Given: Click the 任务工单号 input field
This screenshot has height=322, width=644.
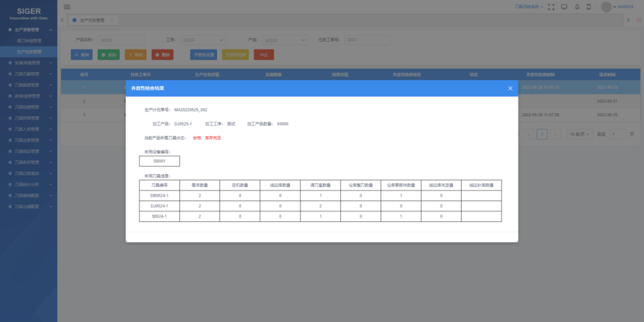Looking at the screenshot, I should (x=367, y=40).
